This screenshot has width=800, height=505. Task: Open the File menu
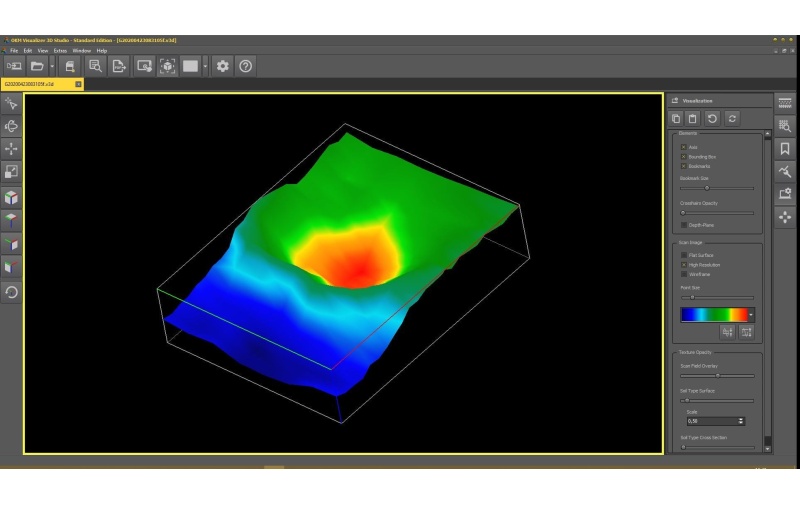point(14,50)
